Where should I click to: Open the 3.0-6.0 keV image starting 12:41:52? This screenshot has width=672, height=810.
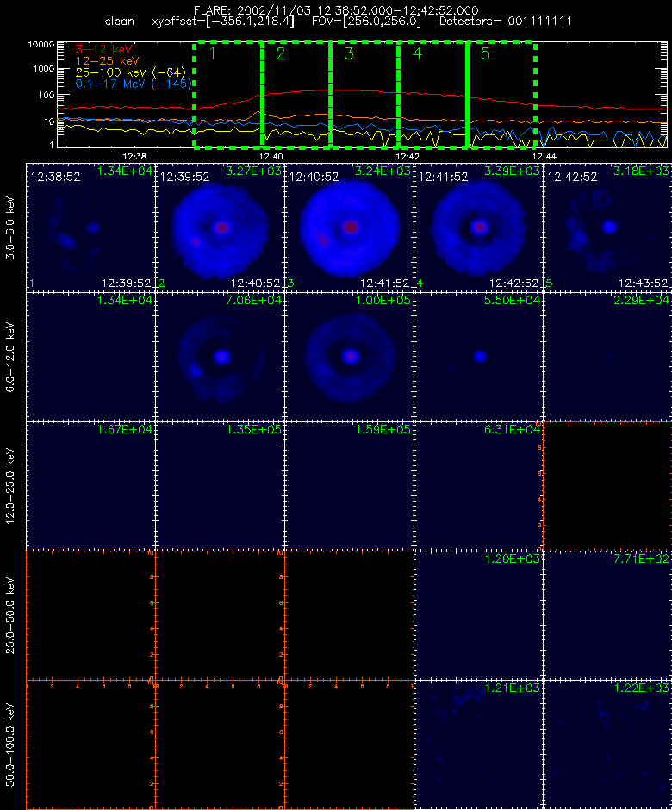point(478,227)
